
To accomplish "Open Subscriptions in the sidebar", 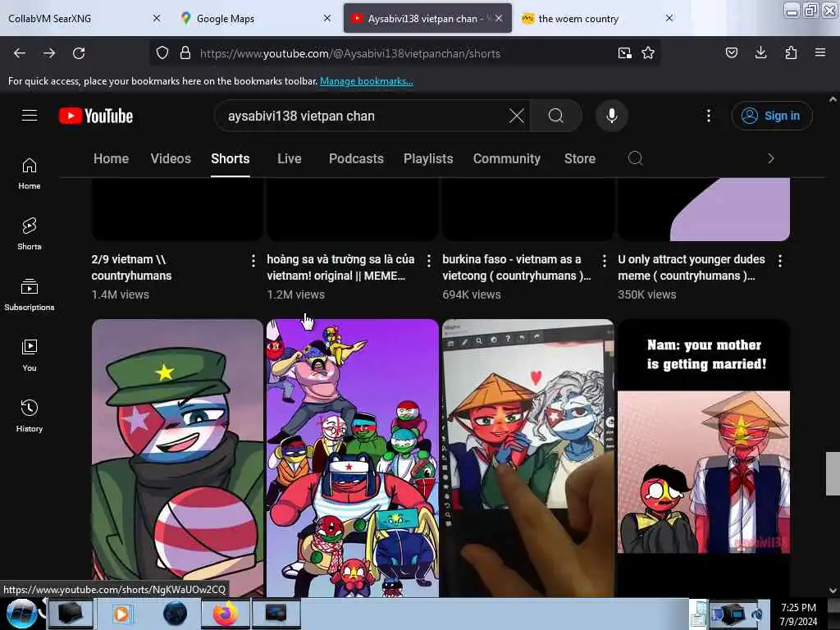I will [x=30, y=294].
